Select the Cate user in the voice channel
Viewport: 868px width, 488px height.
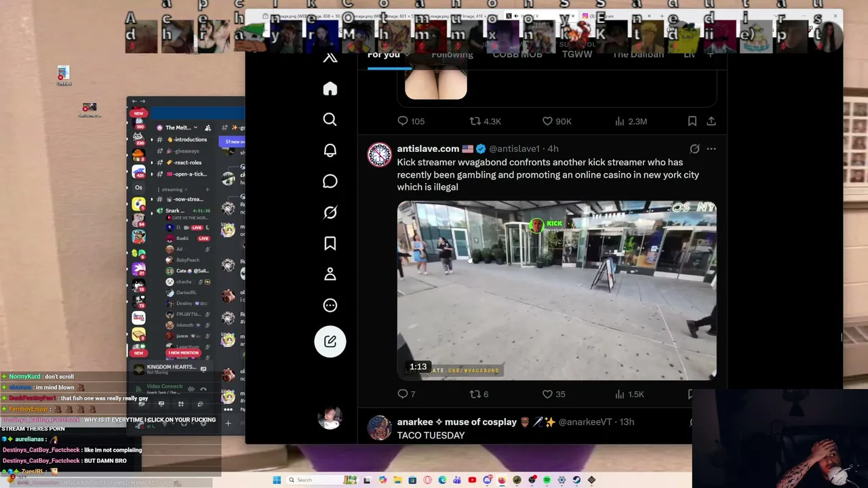(x=186, y=271)
